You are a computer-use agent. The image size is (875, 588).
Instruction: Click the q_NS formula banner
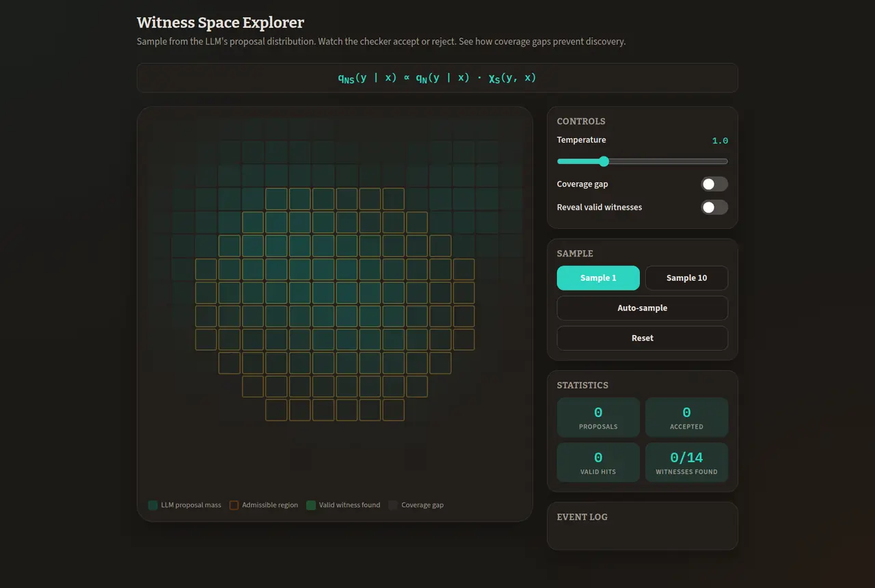(x=437, y=78)
